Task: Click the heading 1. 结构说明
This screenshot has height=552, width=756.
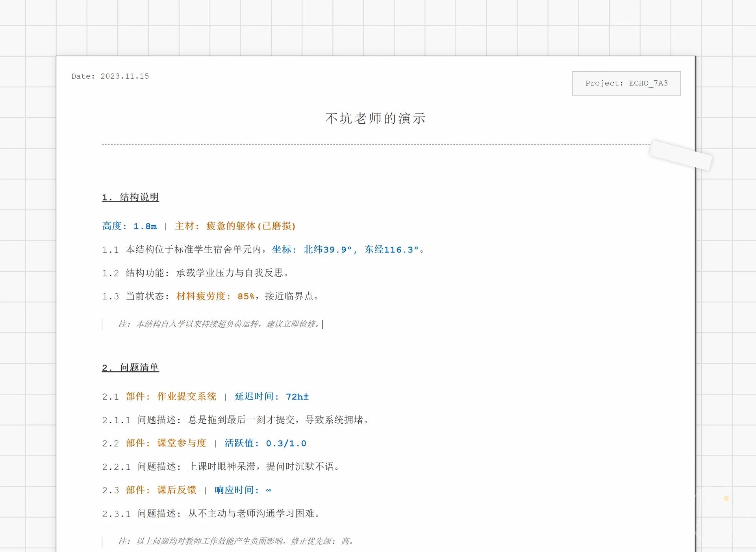Action: [x=130, y=197]
